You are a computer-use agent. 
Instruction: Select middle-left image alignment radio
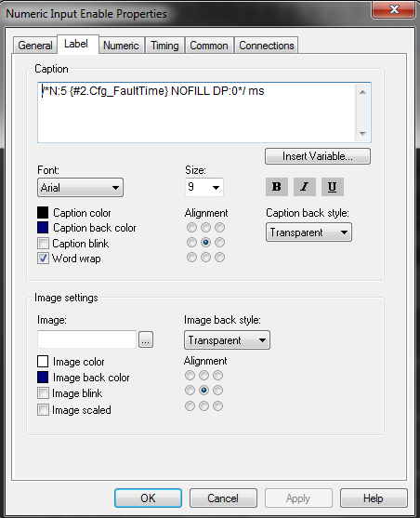[x=190, y=391]
